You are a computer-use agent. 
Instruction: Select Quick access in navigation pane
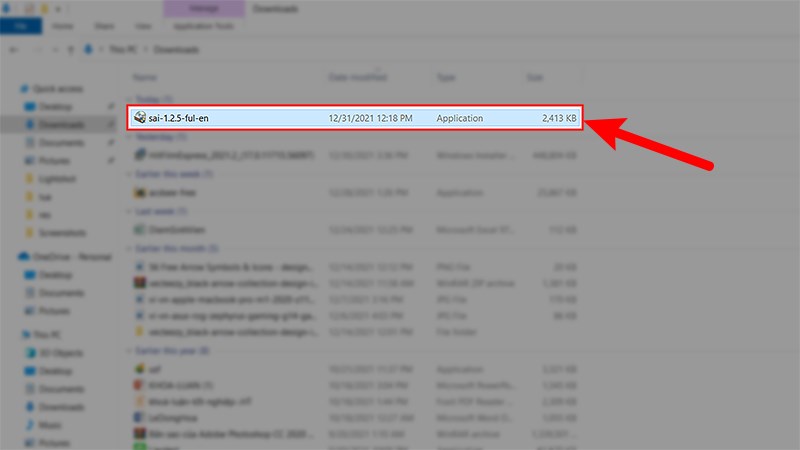58,89
